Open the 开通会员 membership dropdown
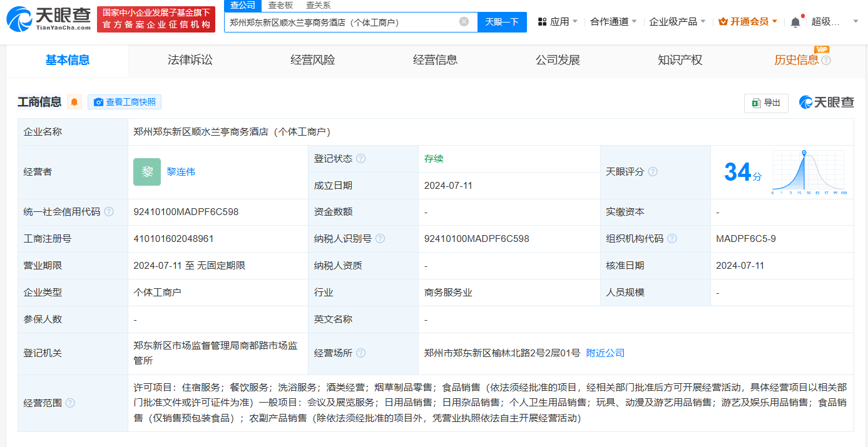Viewport: 868px width, 447px height. click(748, 22)
